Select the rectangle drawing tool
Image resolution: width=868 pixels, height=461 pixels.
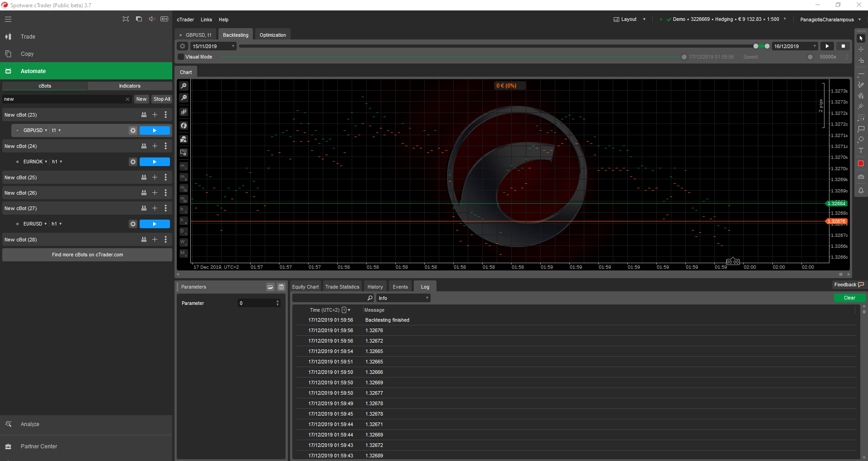click(861, 128)
